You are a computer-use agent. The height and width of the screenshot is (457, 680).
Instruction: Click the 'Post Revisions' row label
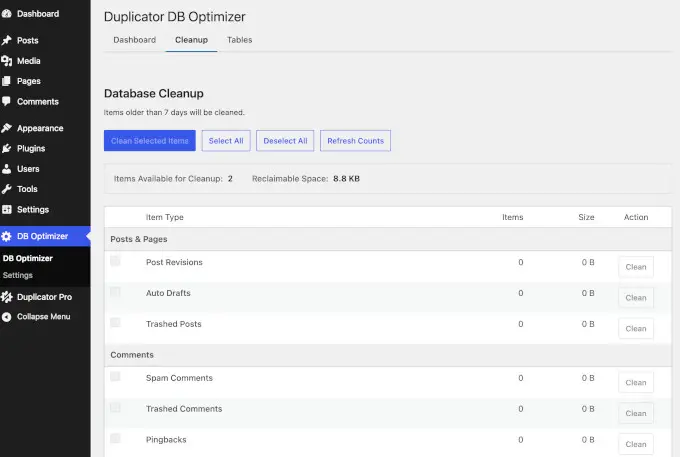coord(174,262)
